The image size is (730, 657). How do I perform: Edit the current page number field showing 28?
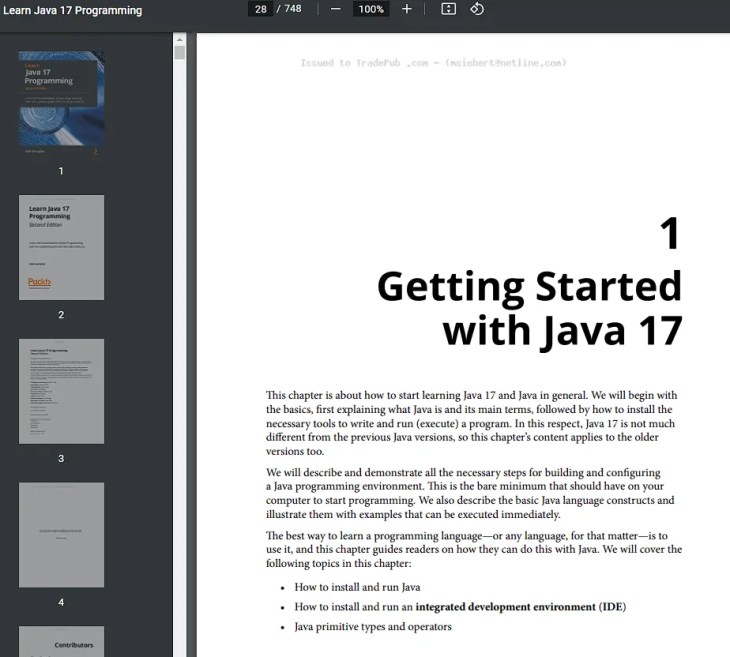click(261, 9)
